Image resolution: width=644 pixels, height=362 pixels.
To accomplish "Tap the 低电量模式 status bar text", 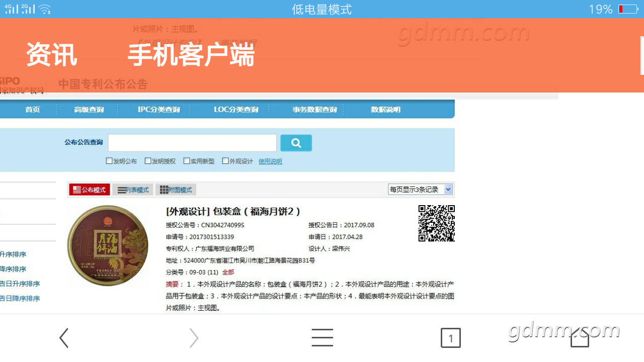I will (x=321, y=9).
